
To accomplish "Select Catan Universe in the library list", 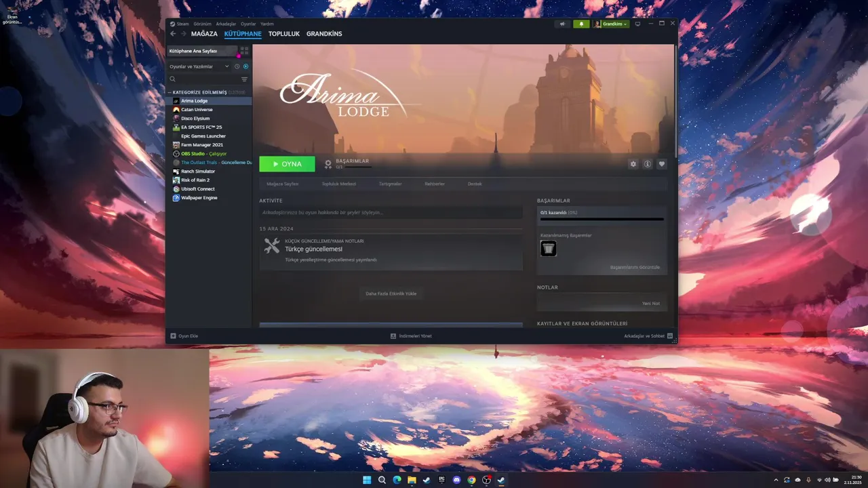I will coord(209,110).
